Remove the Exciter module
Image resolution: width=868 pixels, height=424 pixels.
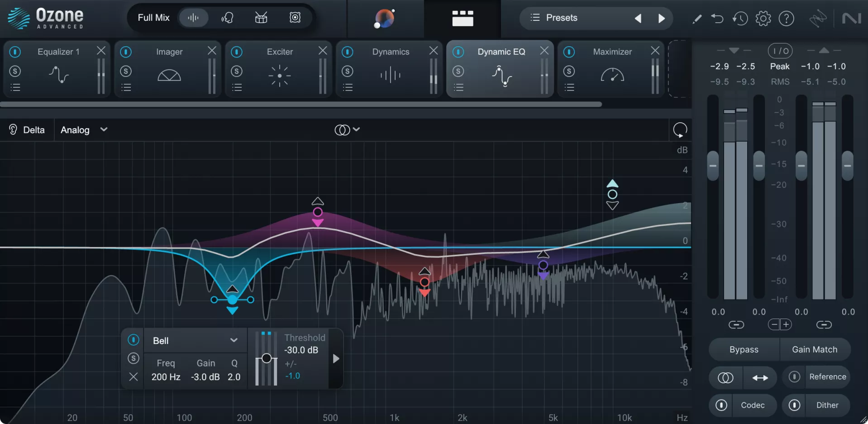tap(323, 51)
